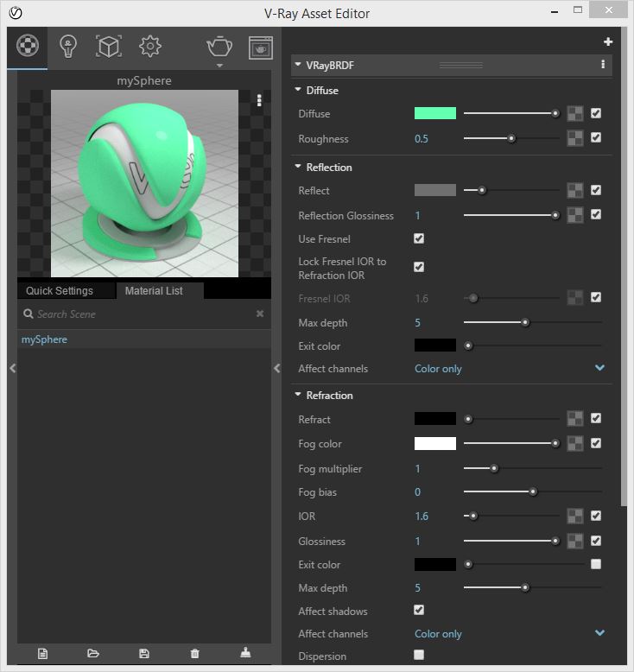Show the frame buffer window icon
The height and width of the screenshot is (672, 634).
click(x=261, y=48)
